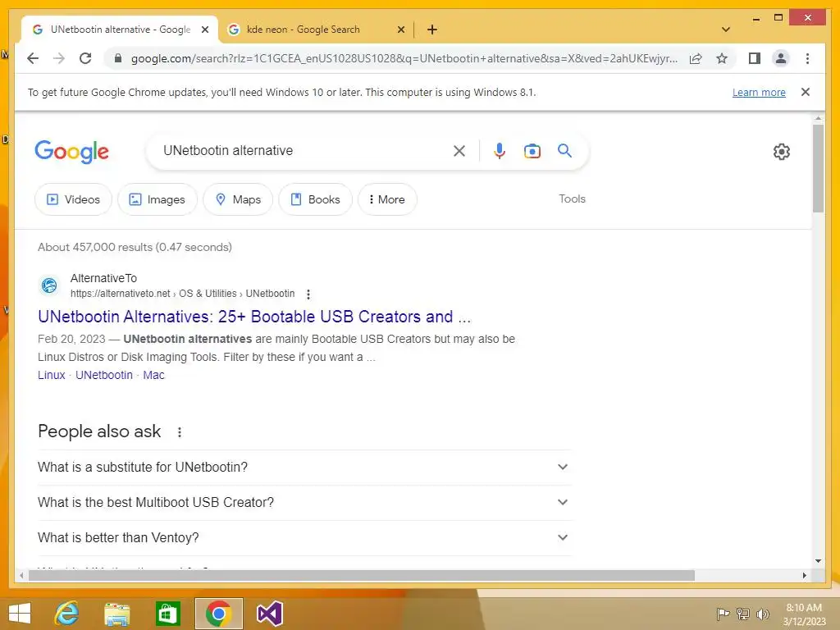Screen dimensions: 840x630
Task: Open the Chrome profile avatar menu
Action: pyautogui.click(x=781, y=58)
